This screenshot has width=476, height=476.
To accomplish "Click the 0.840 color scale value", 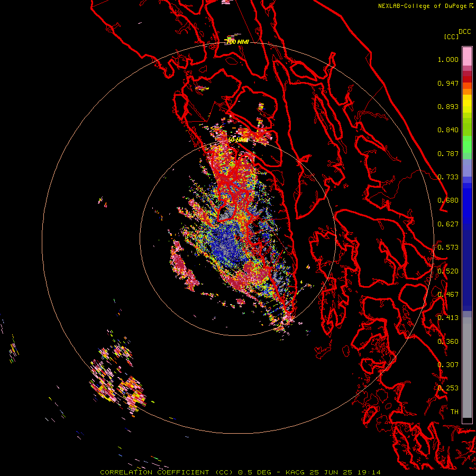I will click(448, 130).
